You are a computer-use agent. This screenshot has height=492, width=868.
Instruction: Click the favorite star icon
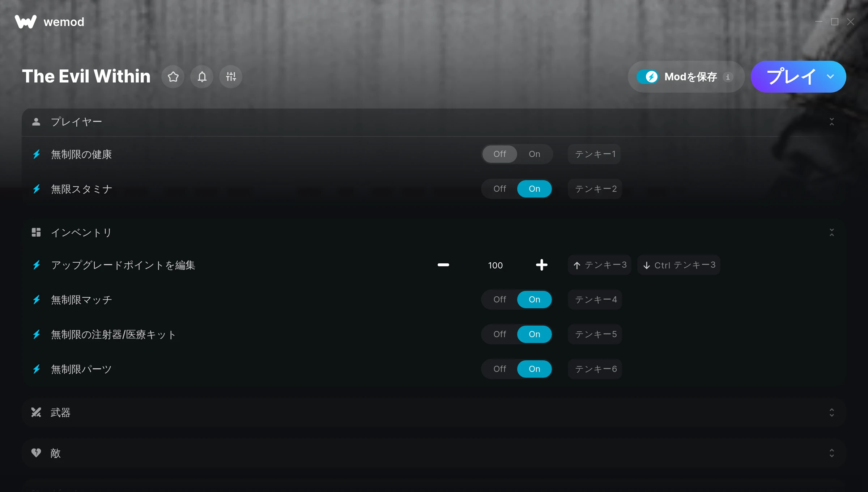tap(173, 77)
